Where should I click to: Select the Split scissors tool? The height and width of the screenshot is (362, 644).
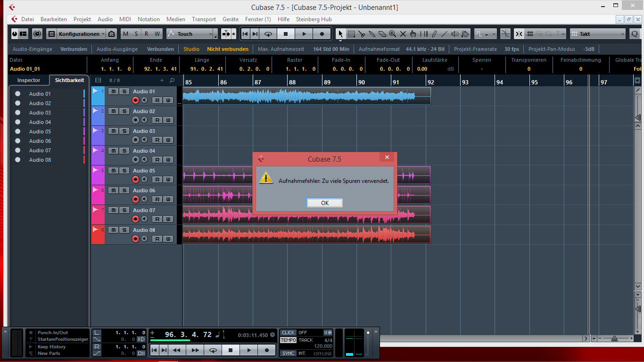click(x=362, y=34)
